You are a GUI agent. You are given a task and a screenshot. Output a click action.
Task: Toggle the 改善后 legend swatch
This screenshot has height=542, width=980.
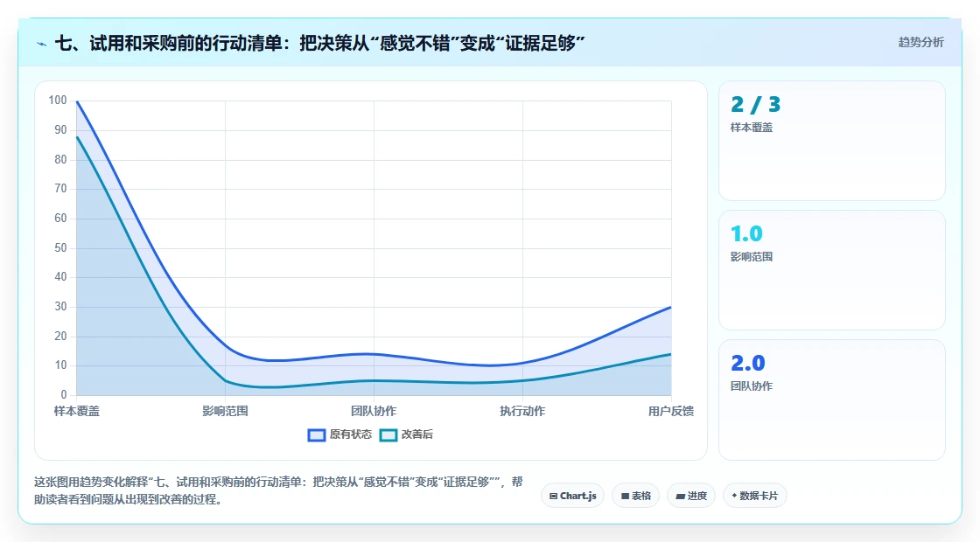click(388, 434)
